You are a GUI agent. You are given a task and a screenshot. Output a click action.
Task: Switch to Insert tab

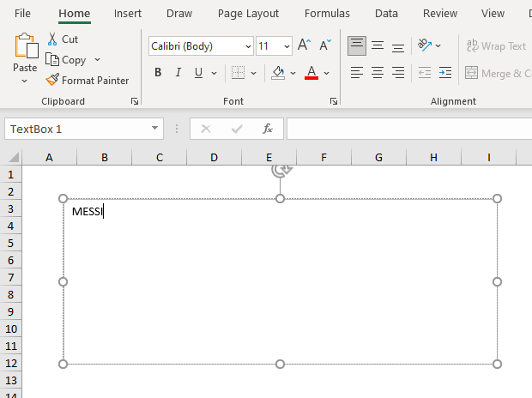tap(128, 13)
